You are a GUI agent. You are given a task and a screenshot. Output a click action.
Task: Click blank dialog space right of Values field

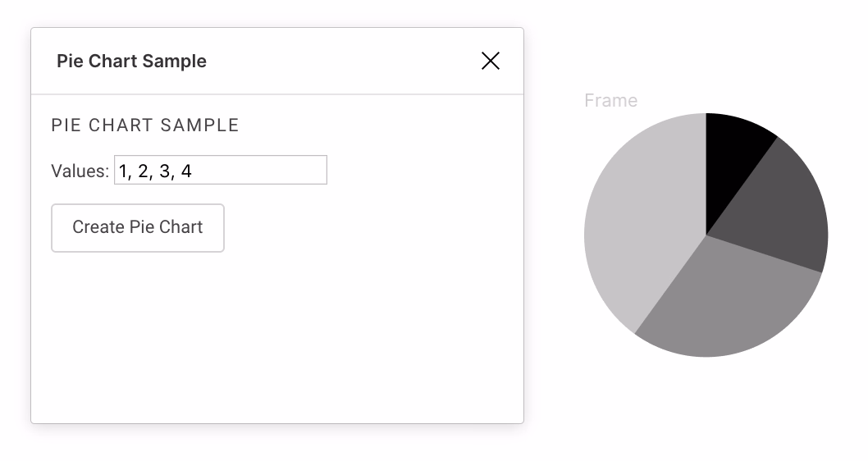coord(418,170)
